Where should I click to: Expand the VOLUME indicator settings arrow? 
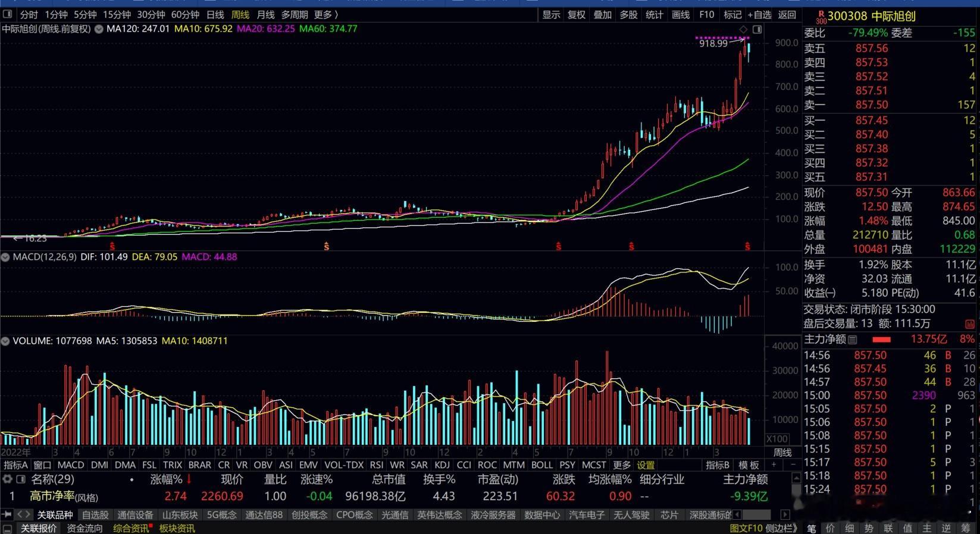tap(5, 341)
